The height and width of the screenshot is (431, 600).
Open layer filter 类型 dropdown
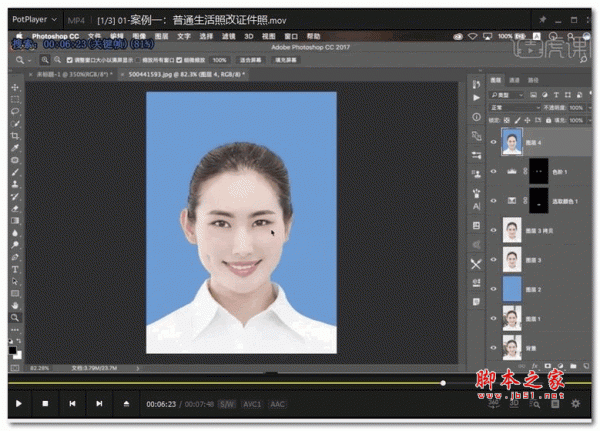pyautogui.click(x=507, y=95)
